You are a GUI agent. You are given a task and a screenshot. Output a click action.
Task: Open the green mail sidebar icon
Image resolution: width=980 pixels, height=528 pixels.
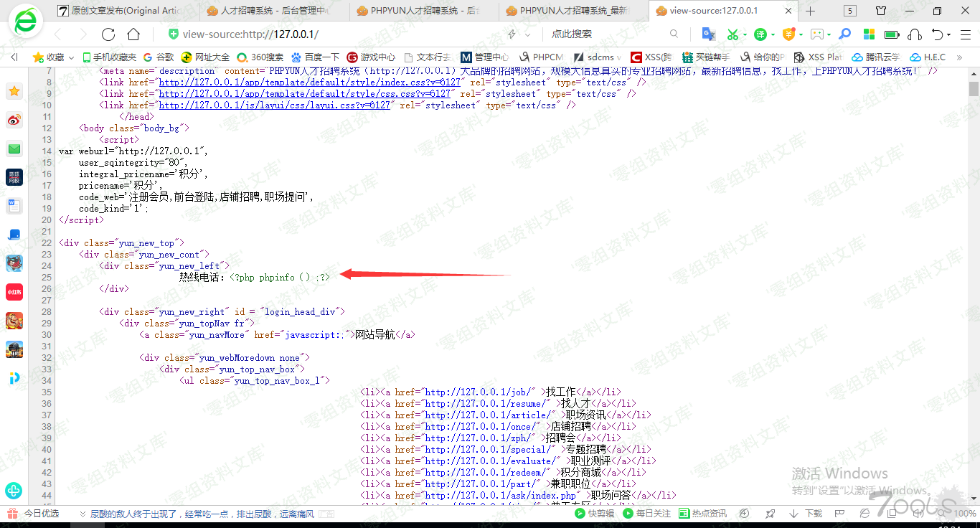(14, 148)
